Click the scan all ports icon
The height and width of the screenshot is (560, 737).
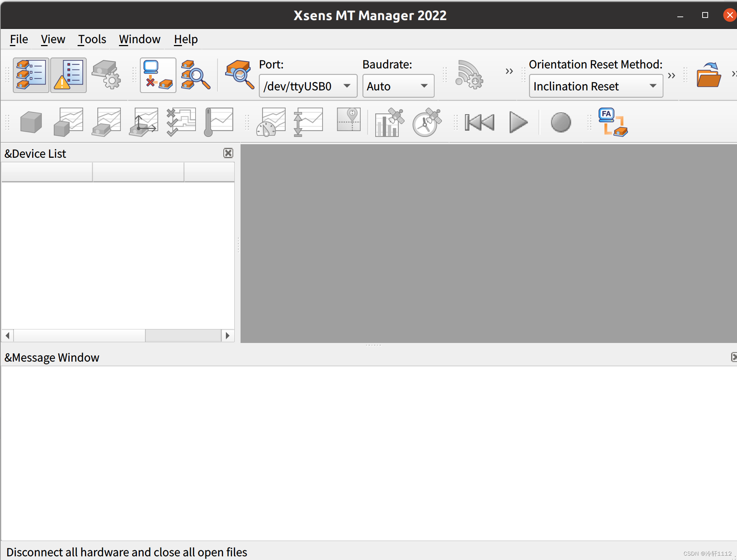pos(196,75)
